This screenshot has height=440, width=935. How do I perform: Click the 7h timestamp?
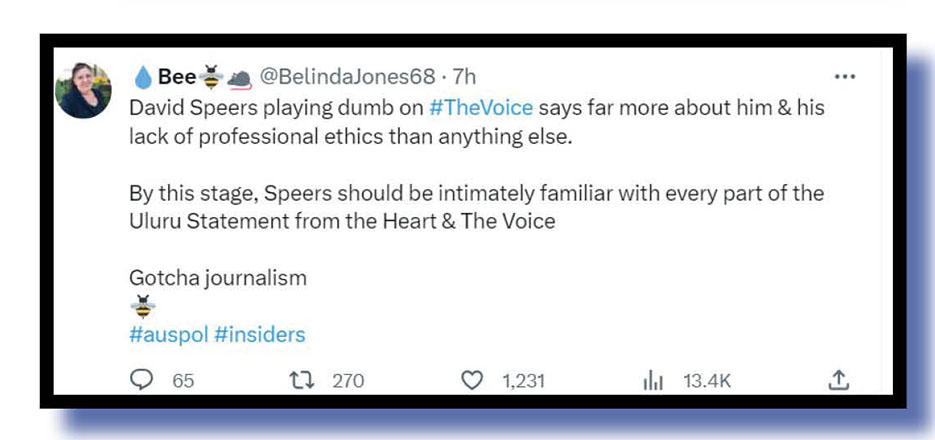point(464,77)
